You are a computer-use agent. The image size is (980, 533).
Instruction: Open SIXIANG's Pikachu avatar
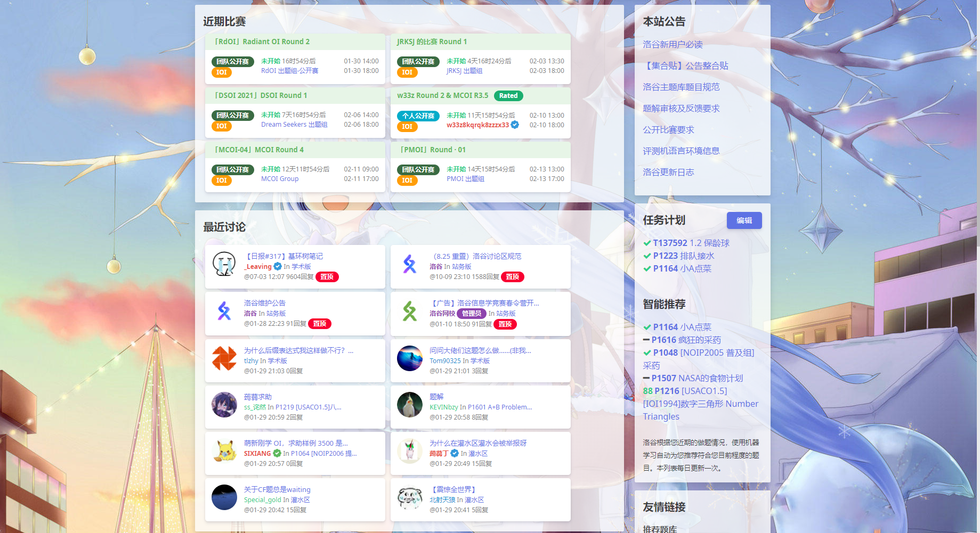click(x=224, y=451)
